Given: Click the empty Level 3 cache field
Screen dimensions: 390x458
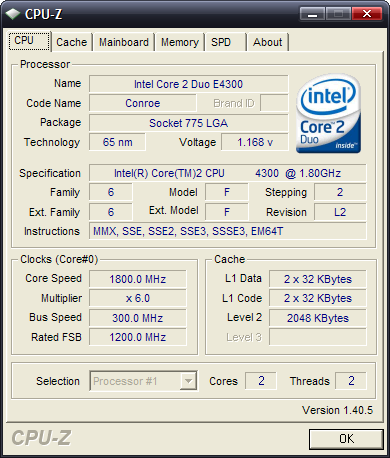Looking at the screenshot, I should tap(318, 337).
